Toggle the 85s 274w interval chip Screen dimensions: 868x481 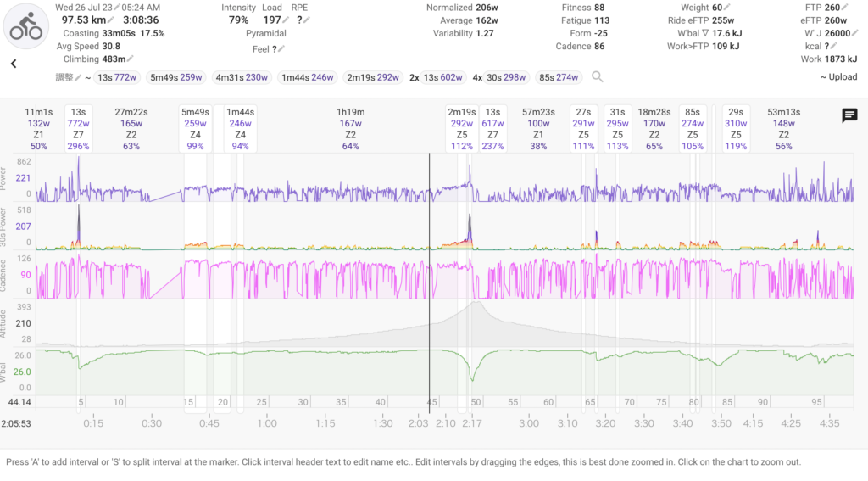(x=559, y=77)
